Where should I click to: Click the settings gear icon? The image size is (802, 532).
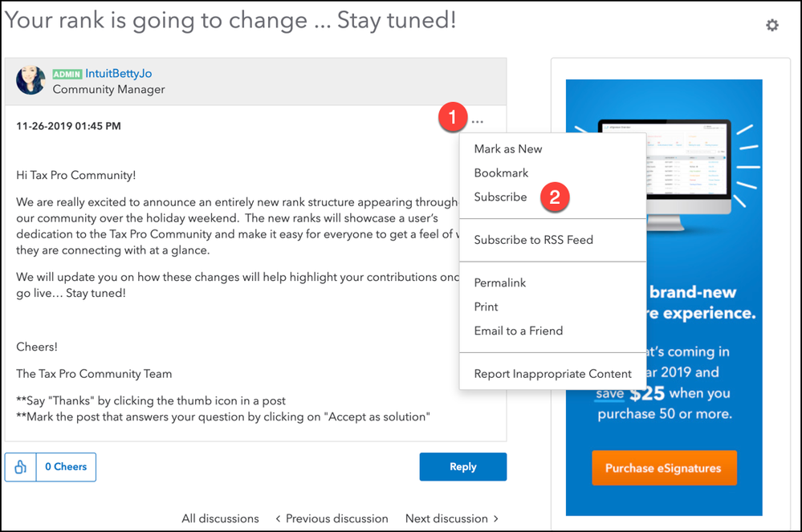(771, 26)
